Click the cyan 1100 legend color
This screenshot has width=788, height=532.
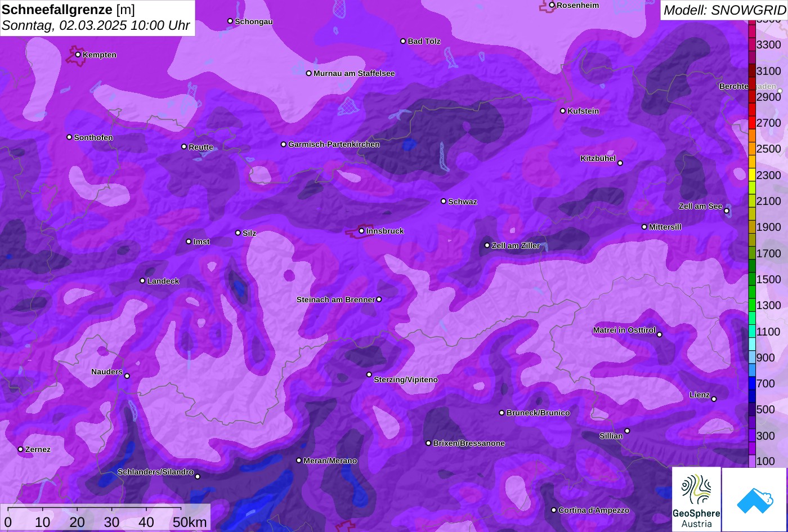click(x=752, y=332)
